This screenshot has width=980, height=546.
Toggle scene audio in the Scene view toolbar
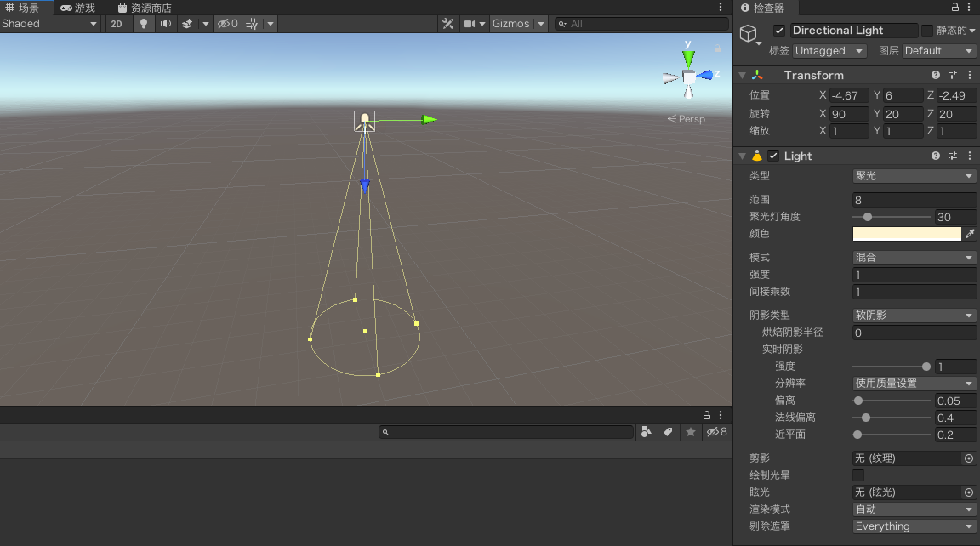(x=166, y=23)
